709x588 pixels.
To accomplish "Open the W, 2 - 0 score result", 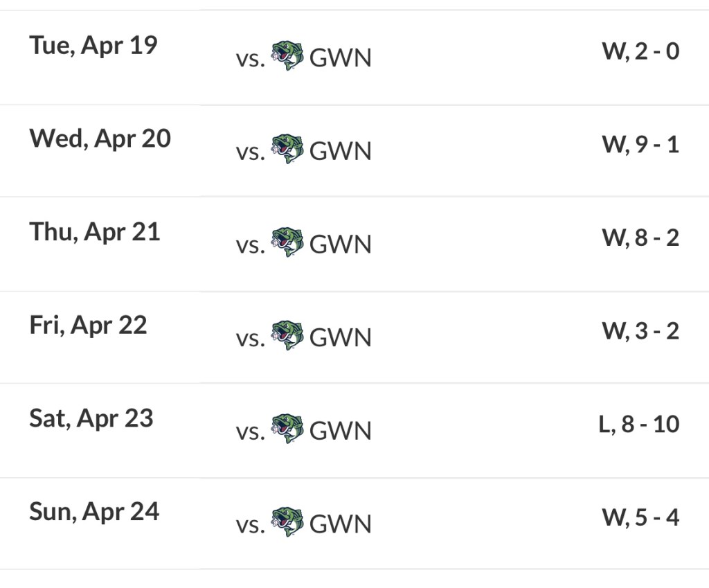I will coord(640,51).
